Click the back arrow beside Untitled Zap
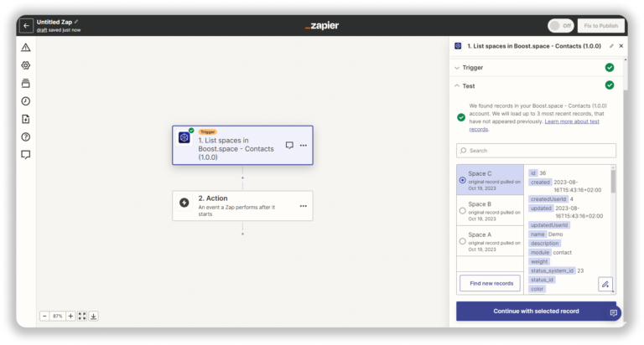644x345 pixels. coord(26,25)
